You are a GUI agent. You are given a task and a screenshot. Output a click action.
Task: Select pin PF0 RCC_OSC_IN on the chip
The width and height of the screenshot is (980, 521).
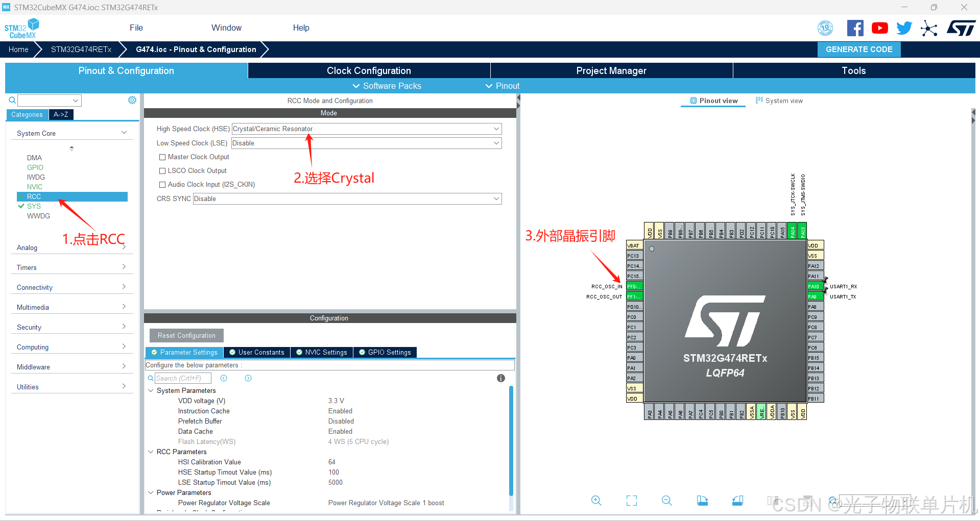click(x=634, y=286)
